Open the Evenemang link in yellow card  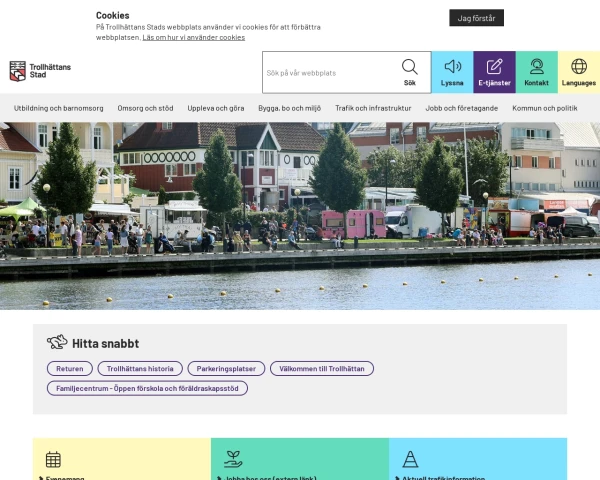click(65, 478)
